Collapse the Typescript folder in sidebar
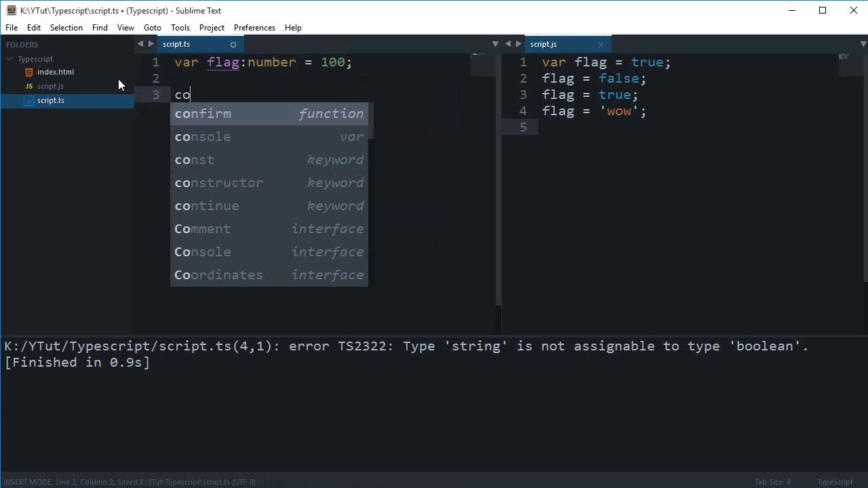The image size is (868, 488). [9, 59]
